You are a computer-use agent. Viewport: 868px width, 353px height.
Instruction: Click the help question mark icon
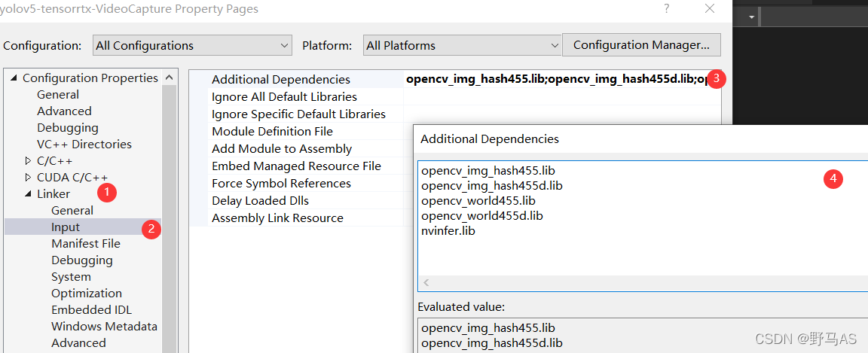click(666, 9)
